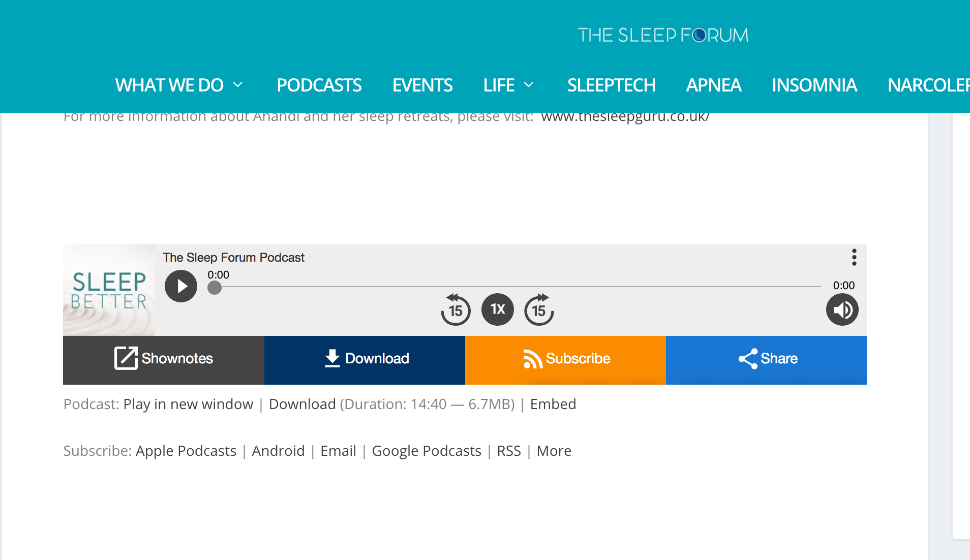Click The Sleep Forum Podcast title
The height and width of the screenshot is (560, 970).
tap(233, 258)
